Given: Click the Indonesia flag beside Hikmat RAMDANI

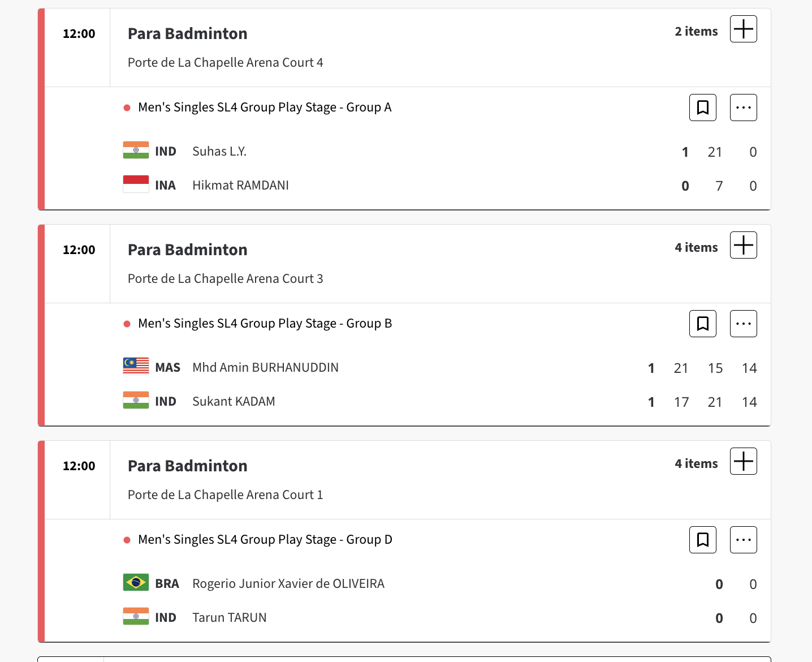Looking at the screenshot, I should point(136,184).
